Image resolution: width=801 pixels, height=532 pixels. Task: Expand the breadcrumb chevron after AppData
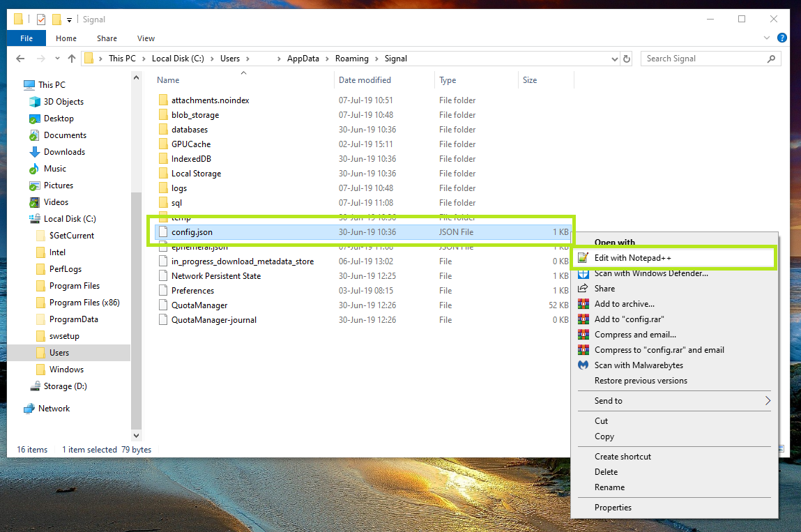[327, 59]
